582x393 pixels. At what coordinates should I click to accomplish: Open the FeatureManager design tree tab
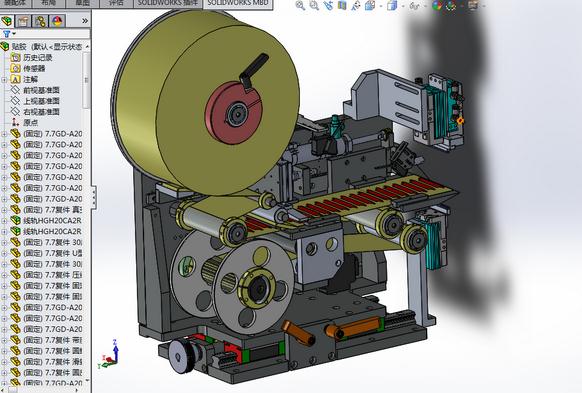tap(7, 21)
